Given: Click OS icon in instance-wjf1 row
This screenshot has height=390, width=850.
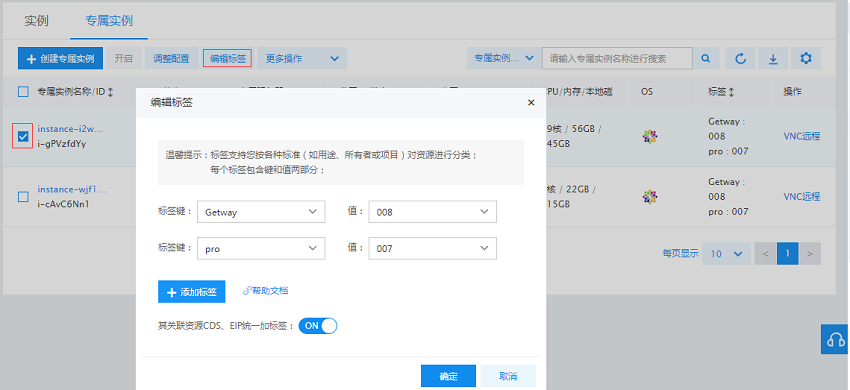Looking at the screenshot, I should 650,196.
